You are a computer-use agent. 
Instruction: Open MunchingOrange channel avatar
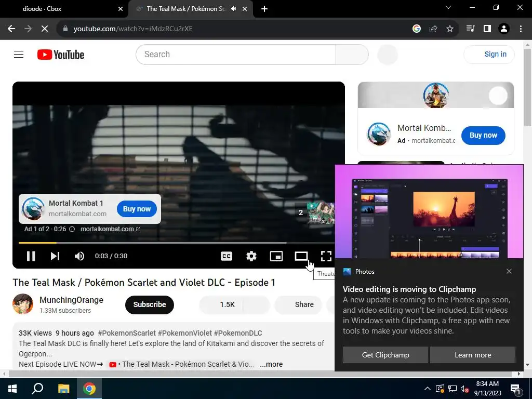23,304
